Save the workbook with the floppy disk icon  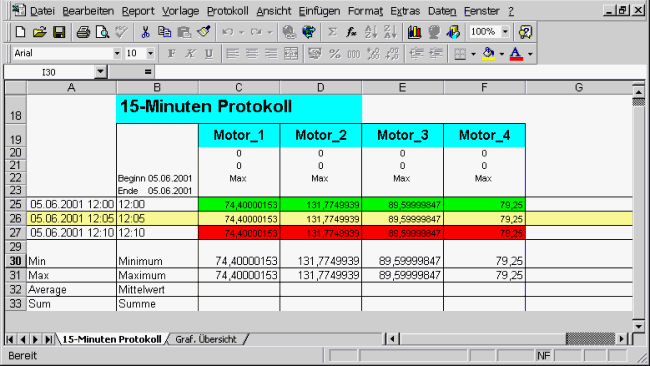[59, 32]
